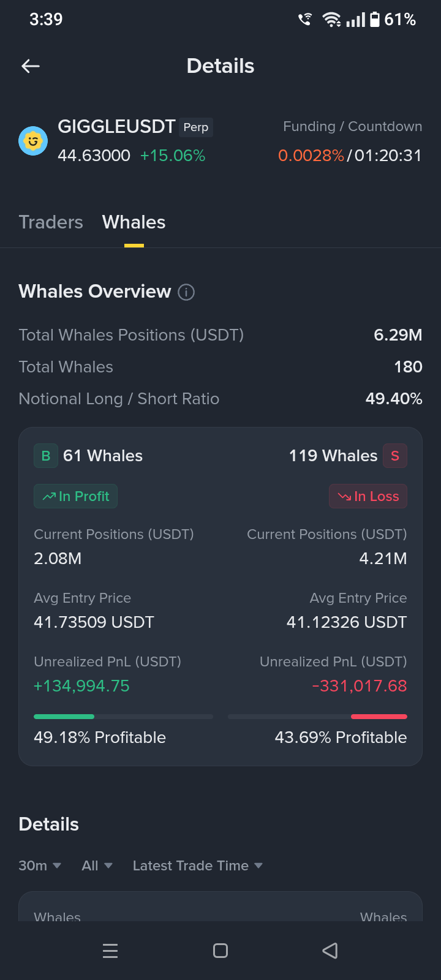Tap the back arrow icon
Viewport: 441px width, 980px height.
pyautogui.click(x=31, y=66)
